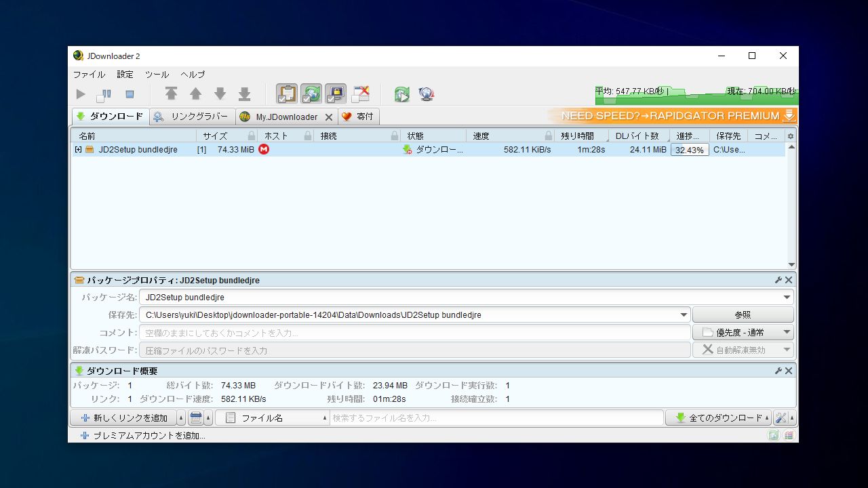This screenshot has height=488, width=868.
Task: Perform a reconnect with green globe icon
Action: [402, 94]
